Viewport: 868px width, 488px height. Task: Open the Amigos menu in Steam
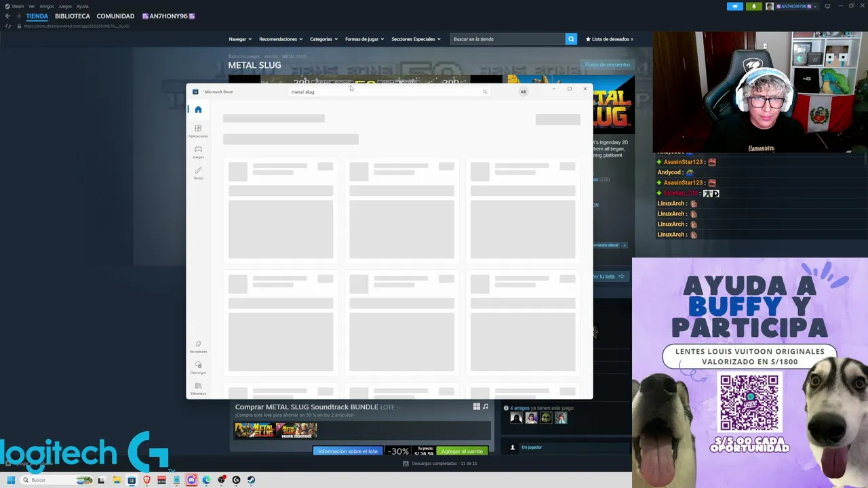click(x=47, y=6)
